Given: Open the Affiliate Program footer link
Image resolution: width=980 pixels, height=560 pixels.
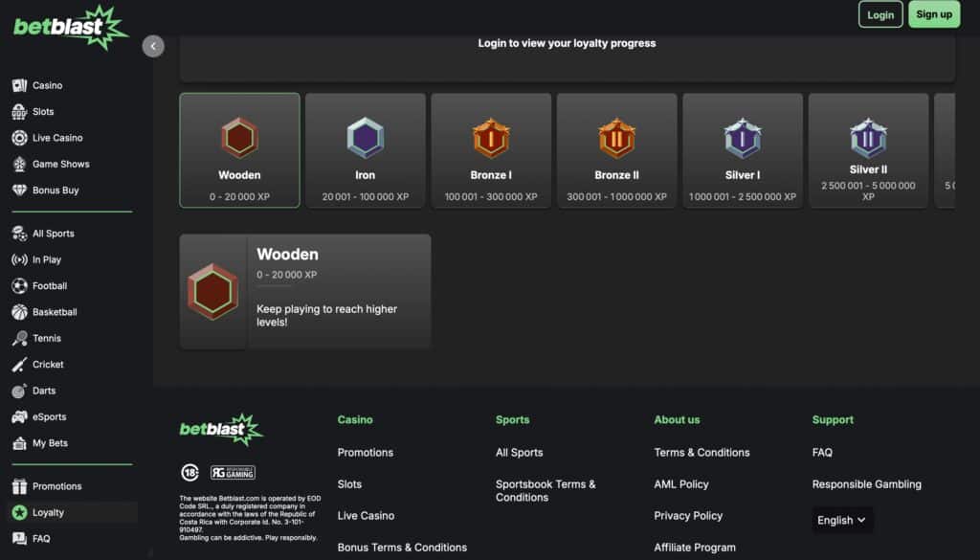Looking at the screenshot, I should (695, 548).
